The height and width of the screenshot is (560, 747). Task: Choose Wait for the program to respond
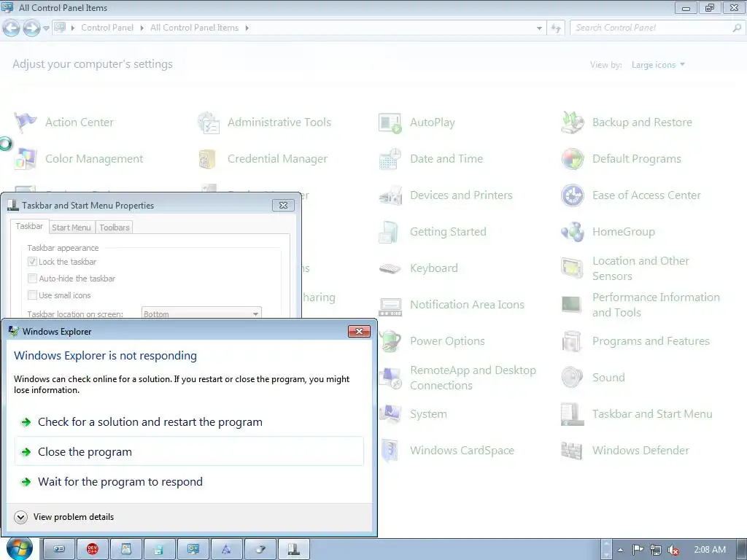[189, 482]
